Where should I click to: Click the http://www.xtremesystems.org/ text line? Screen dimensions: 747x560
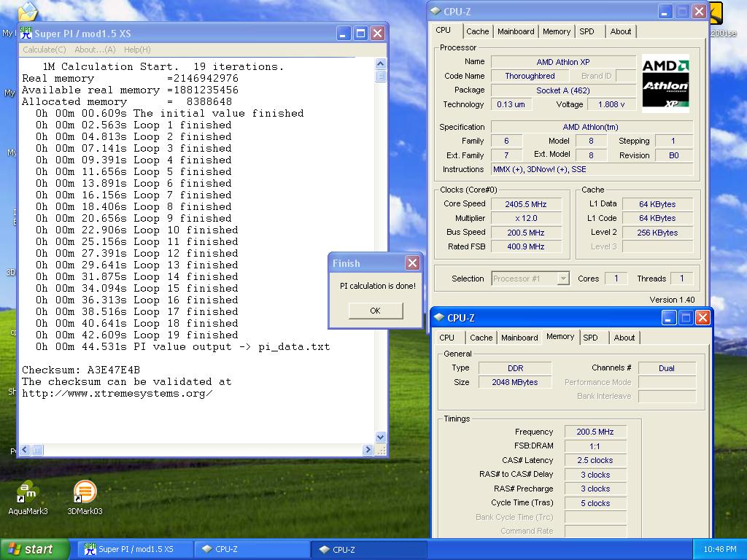(x=117, y=393)
